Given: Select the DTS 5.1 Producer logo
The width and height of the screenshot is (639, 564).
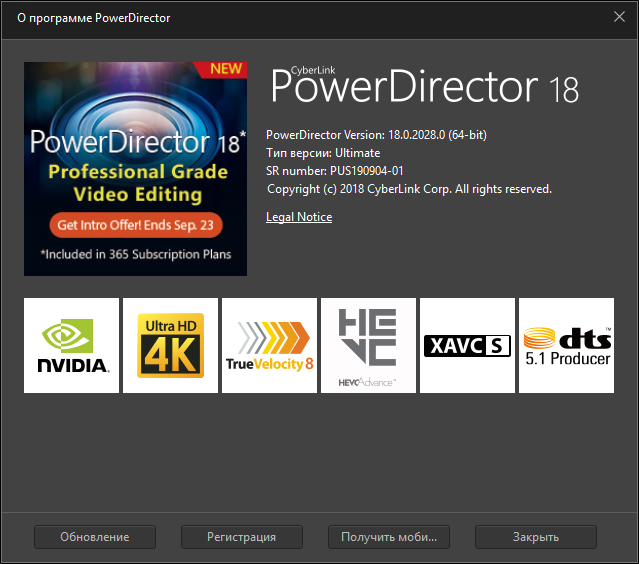Looking at the screenshot, I should tap(566, 345).
